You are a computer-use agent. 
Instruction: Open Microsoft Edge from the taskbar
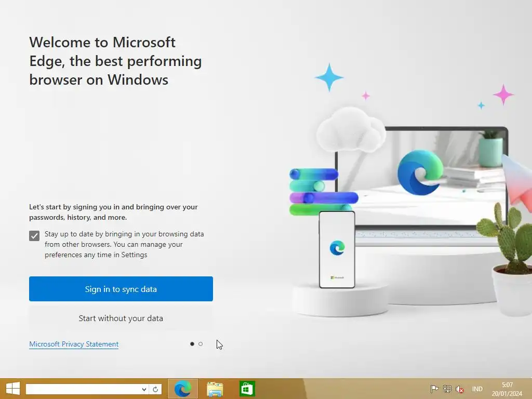coord(182,389)
